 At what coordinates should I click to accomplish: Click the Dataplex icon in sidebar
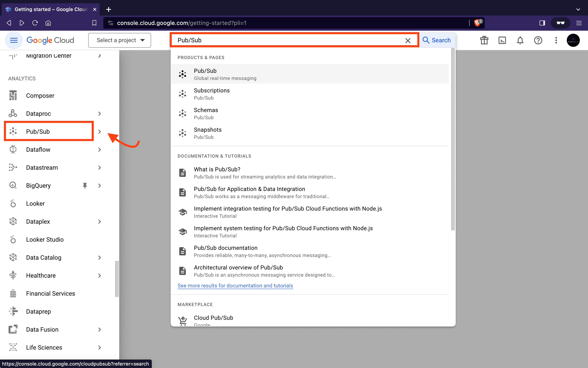pos(13,221)
